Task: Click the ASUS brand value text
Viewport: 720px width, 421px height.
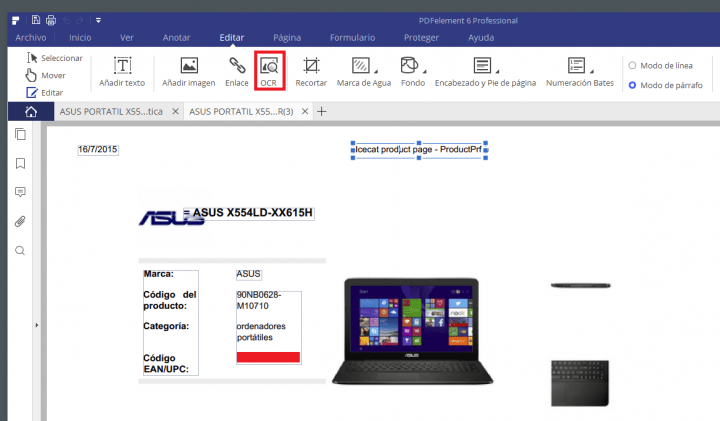Action: (x=248, y=274)
